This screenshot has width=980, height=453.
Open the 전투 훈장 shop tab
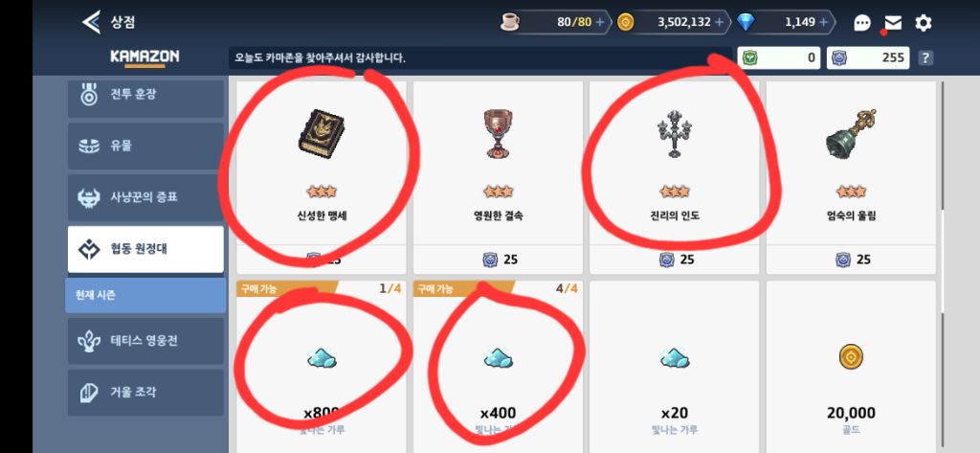[x=145, y=97]
